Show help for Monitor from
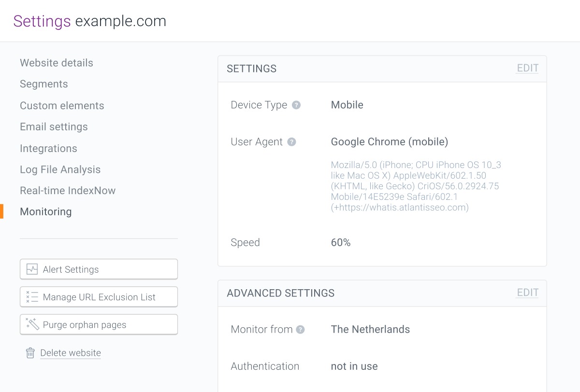 pos(300,330)
